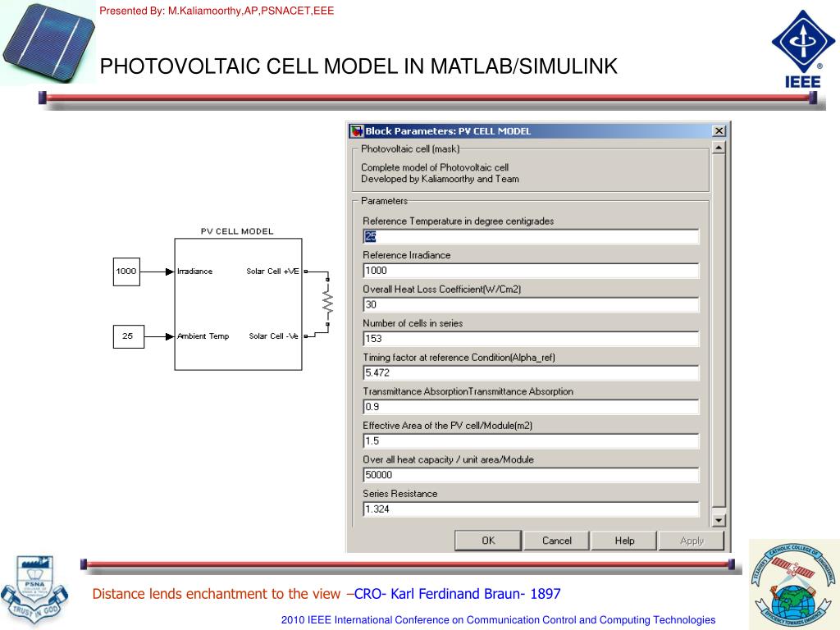Screen dimensions: 840x630
Task: Click the solar cell image
Action: [48, 43]
